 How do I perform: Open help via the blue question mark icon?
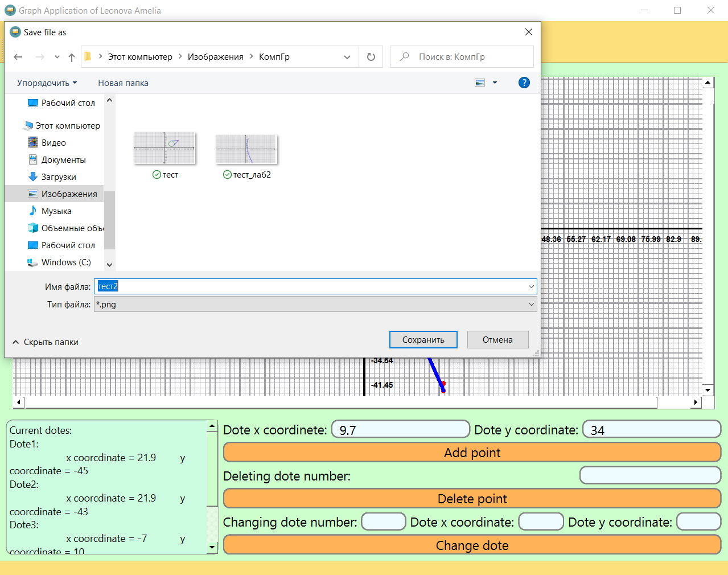pyautogui.click(x=524, y=83)
